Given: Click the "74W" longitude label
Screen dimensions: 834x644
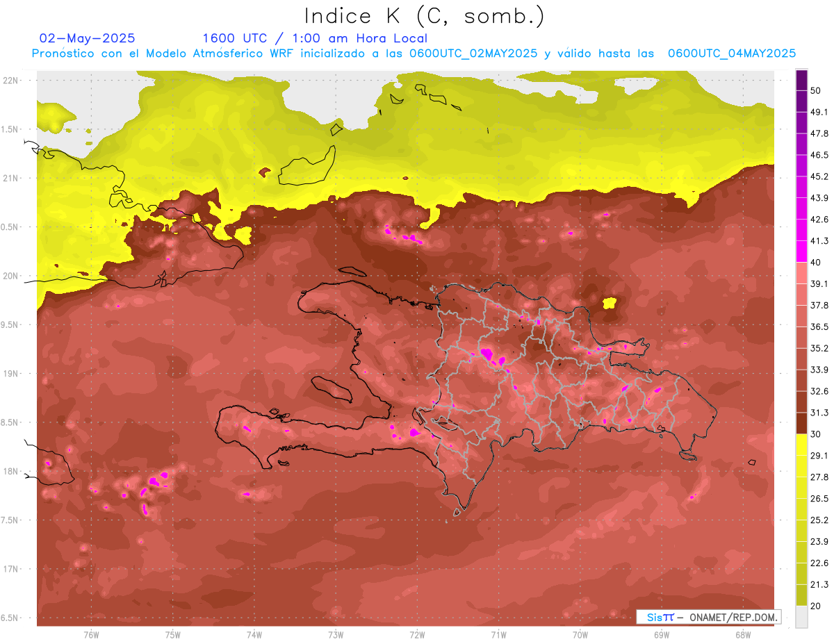Looking at the screenshot, I should 254,634.
